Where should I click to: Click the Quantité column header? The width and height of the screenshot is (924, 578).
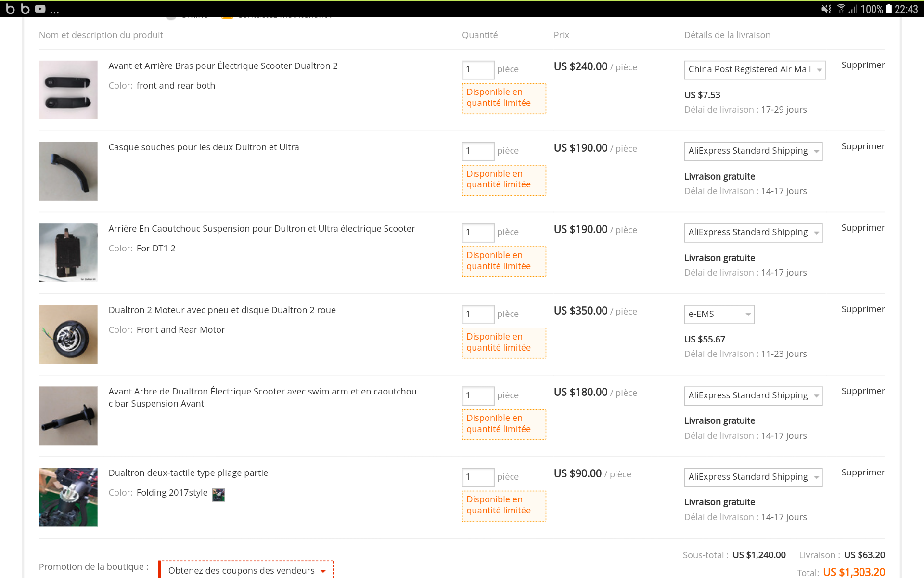click(x=480, y=35)
